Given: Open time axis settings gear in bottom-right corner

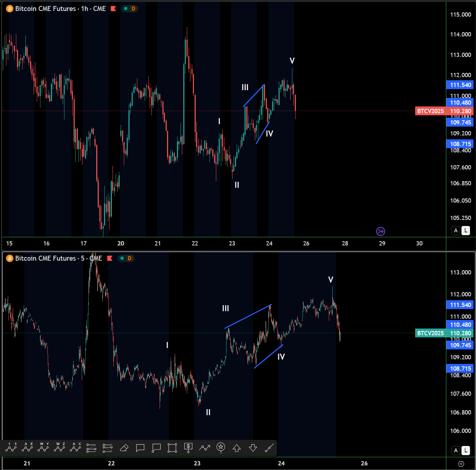Looking at the screenshot, I should coord(461,464).
